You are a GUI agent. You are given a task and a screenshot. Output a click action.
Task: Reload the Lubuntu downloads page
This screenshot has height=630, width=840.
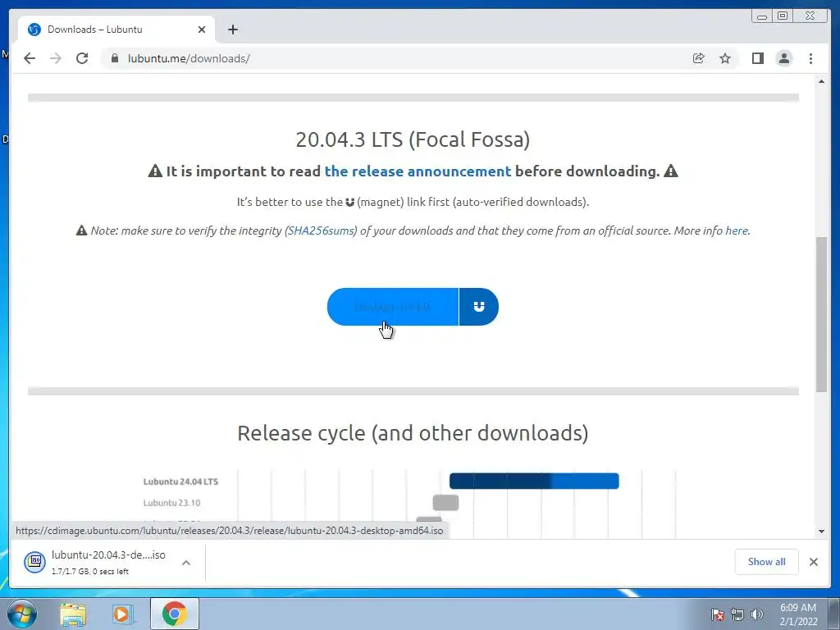pos(82,58)
